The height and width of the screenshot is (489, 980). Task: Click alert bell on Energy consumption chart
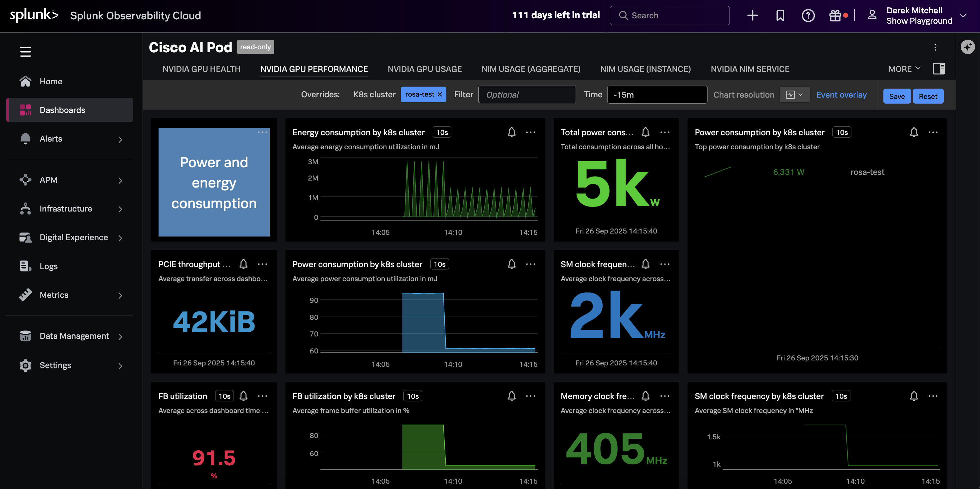click(511, 132)
